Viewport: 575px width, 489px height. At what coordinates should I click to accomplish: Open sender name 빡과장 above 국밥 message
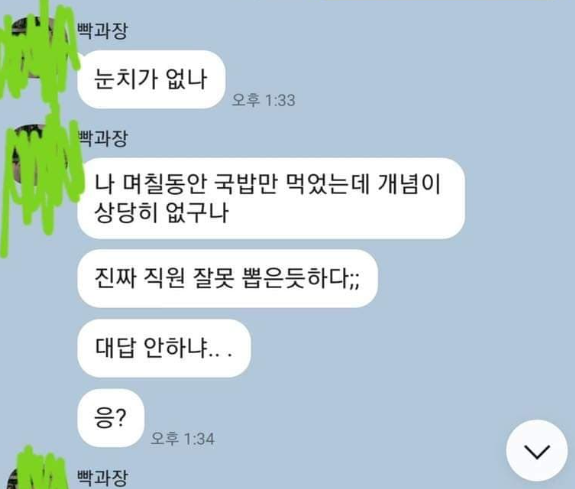pos(103,139)
